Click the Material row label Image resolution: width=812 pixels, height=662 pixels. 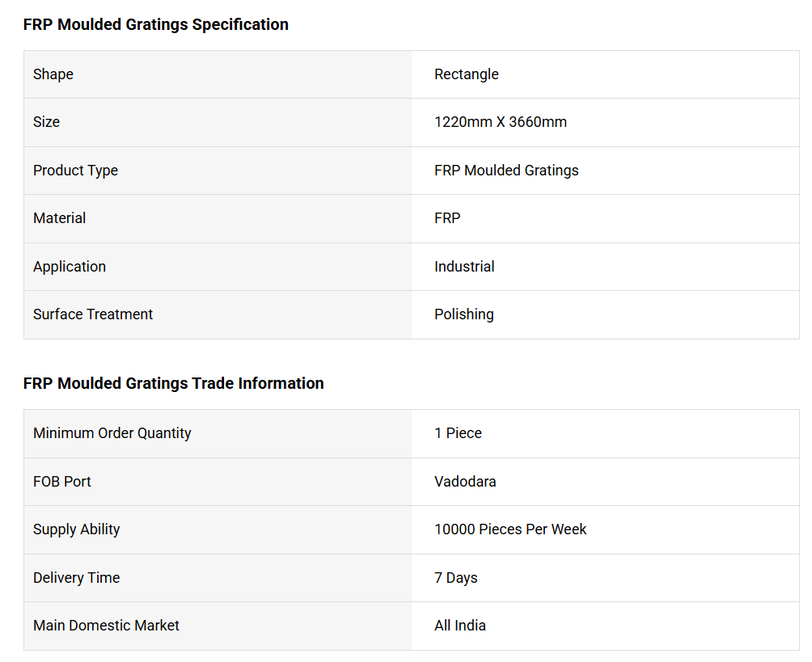pyautogui.click(x=60, y=218)
